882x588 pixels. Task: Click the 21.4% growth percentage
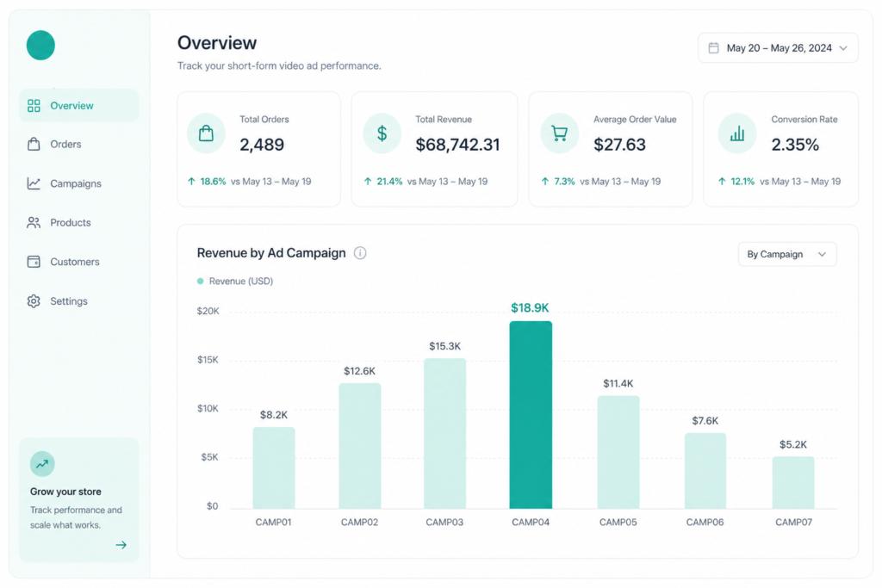[x=390, y=182]
